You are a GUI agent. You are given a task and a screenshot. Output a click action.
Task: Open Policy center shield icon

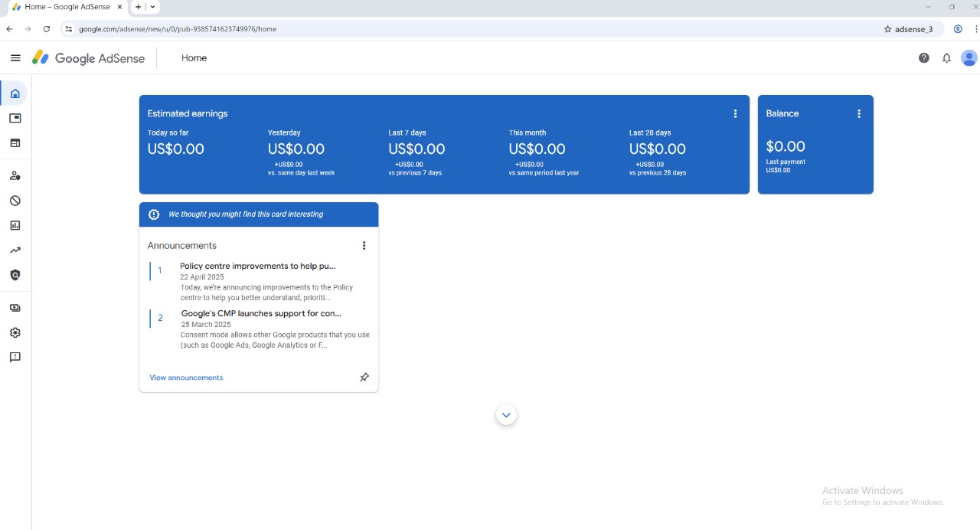[15, 275]
